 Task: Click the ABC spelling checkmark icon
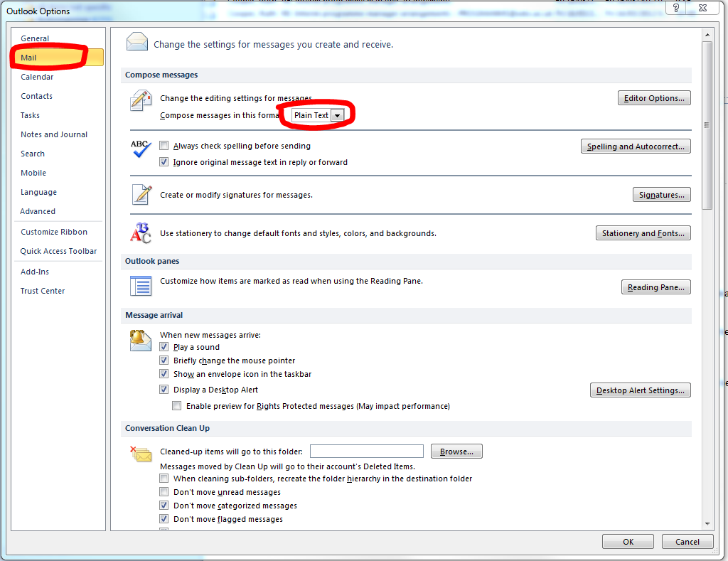click(x=141, y=149)
